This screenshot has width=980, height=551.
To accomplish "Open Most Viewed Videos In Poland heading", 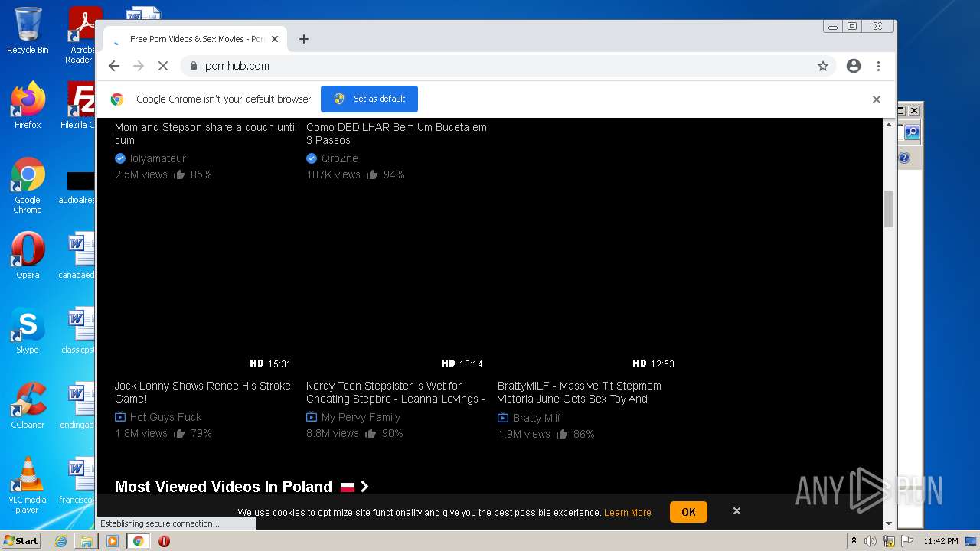I will (224, 487).
